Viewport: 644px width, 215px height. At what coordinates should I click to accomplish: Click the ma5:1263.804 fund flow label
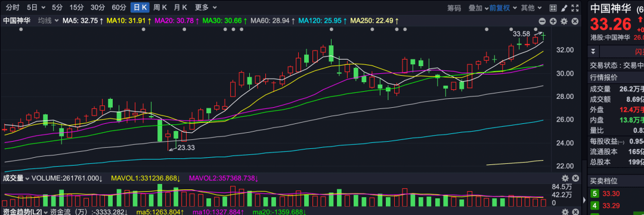pyautogui.click(x=160, y=211)
